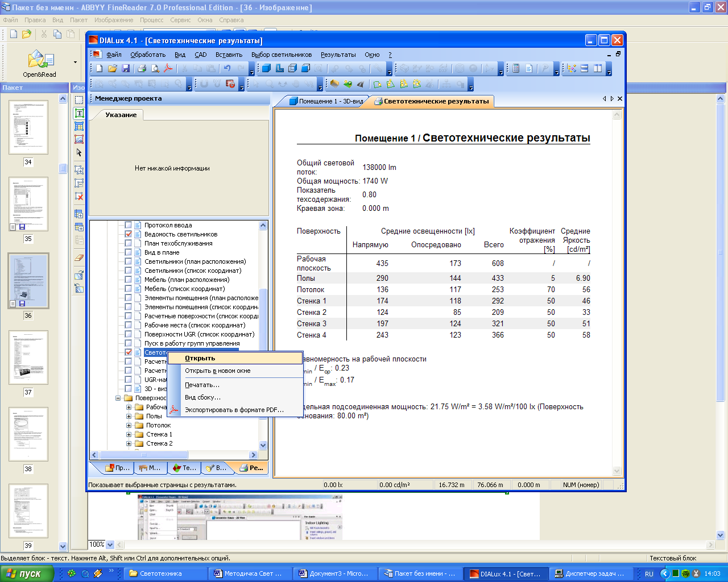The width and height of the screenshot is (728, 582).
Task: Open the 100% zoom dropdown in FineReader
Action: (x=110, y=544)
